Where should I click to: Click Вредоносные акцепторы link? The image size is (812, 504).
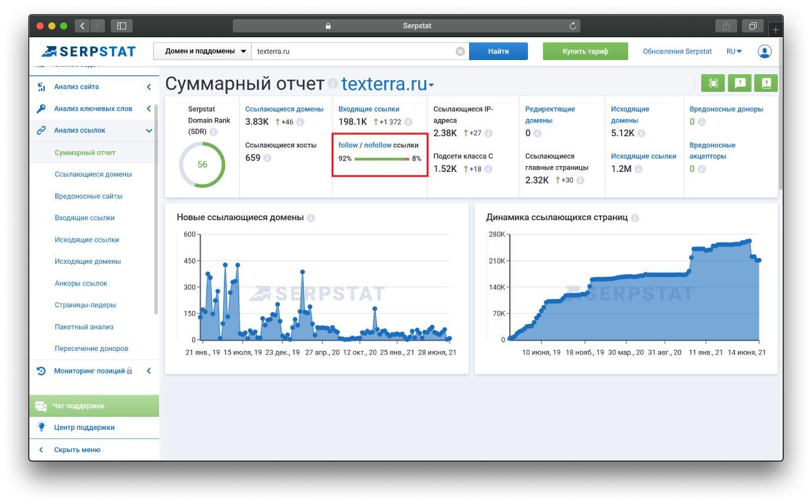[x=712, y=151]
